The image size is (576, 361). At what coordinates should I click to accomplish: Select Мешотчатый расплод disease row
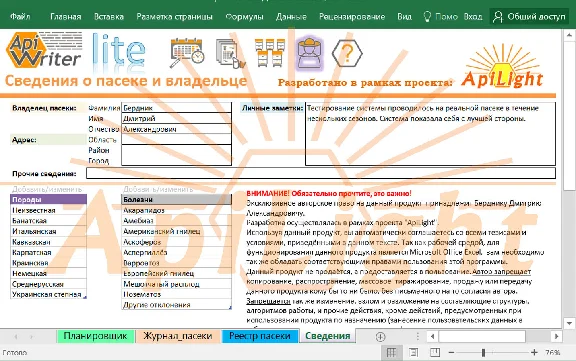pos(176,284)
